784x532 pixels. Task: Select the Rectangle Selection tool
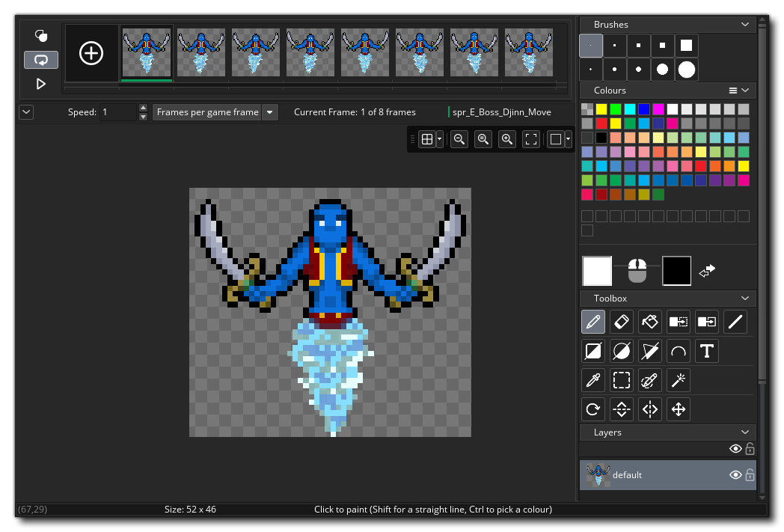tap(621, 380)
